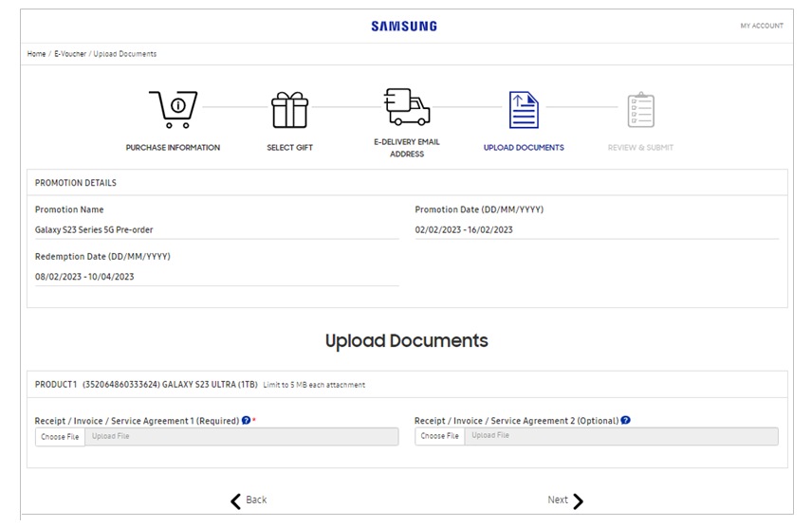This screenshot has width=812, height=527.
Task: Click PRODUCT 1 GALAXY S23 ULTRA (1TB) text
Action: click(146, 385)
